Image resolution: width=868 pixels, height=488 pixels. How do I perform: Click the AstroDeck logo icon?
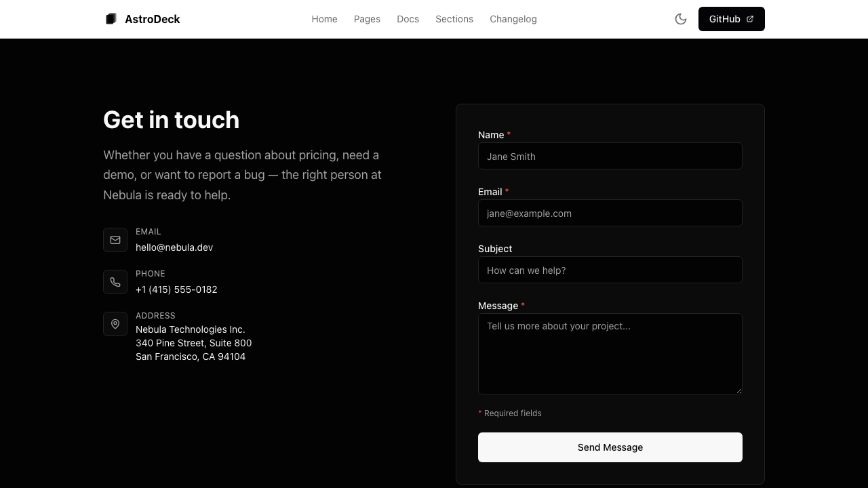click(x=111, y=19)
